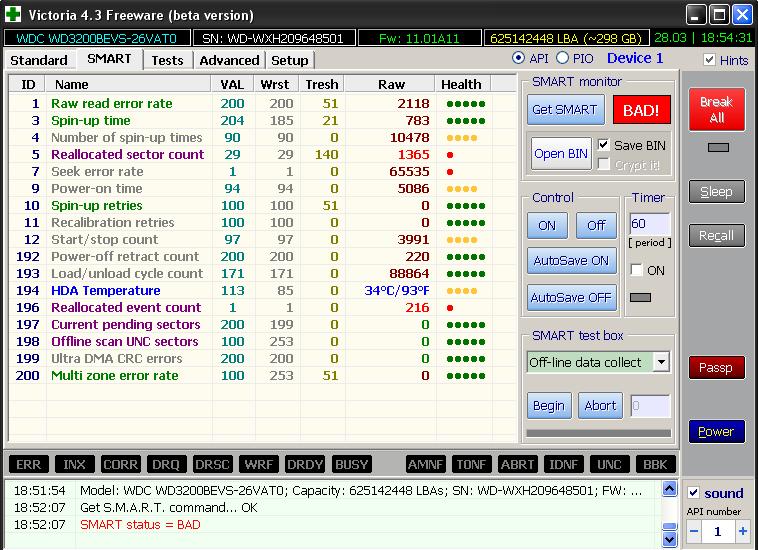This screenshot has width=758, height=550.
Task: Click the red Break All button
Action: tap(716, 109)
